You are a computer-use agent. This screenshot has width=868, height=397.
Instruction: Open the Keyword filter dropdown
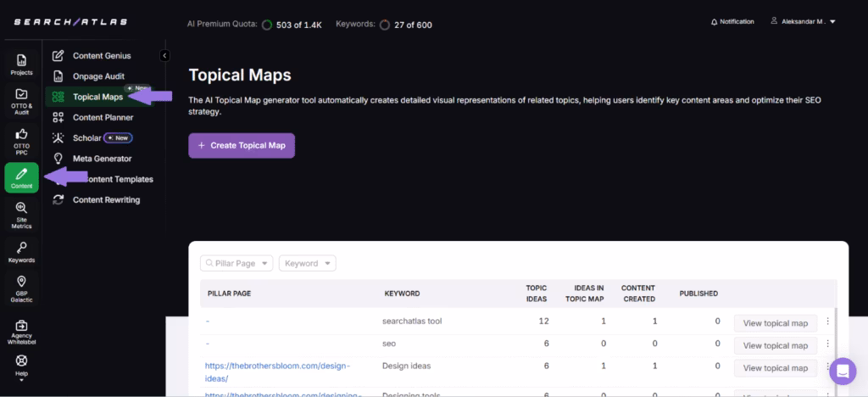307,264
